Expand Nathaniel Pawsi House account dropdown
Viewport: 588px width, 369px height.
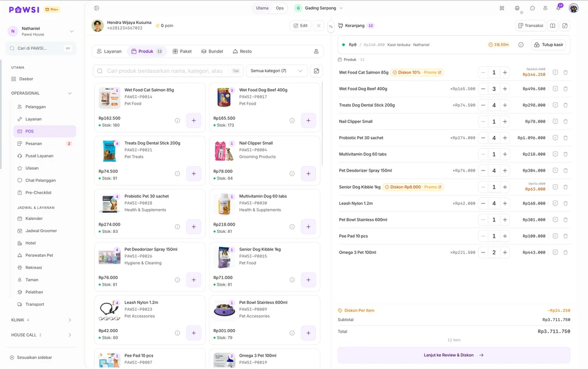point(41,31)
